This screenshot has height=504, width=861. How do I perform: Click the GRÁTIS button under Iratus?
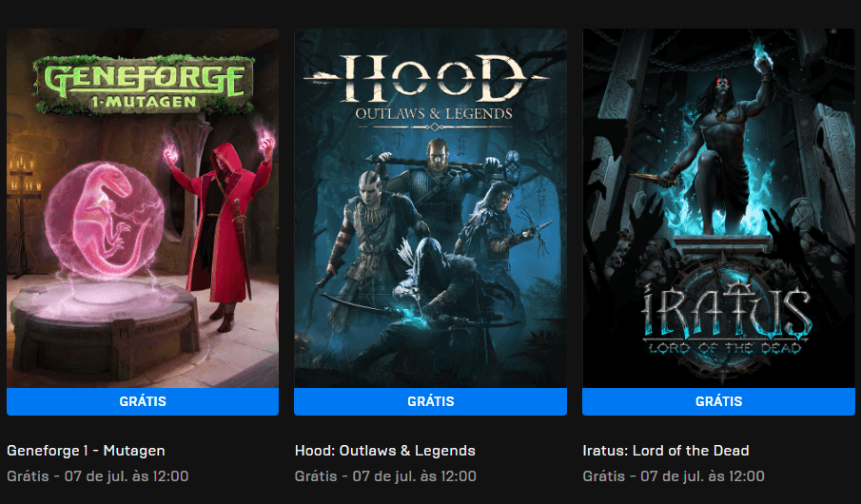pos(719,401)
